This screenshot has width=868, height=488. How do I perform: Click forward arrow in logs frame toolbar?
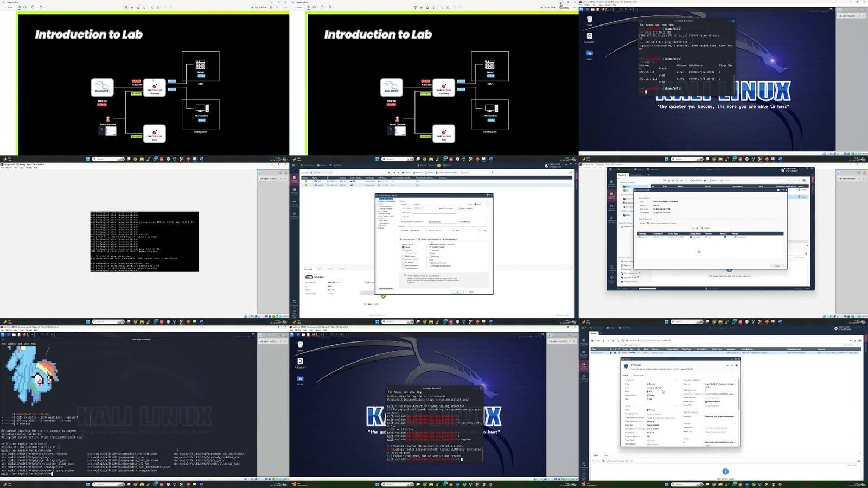coord(608,341)
